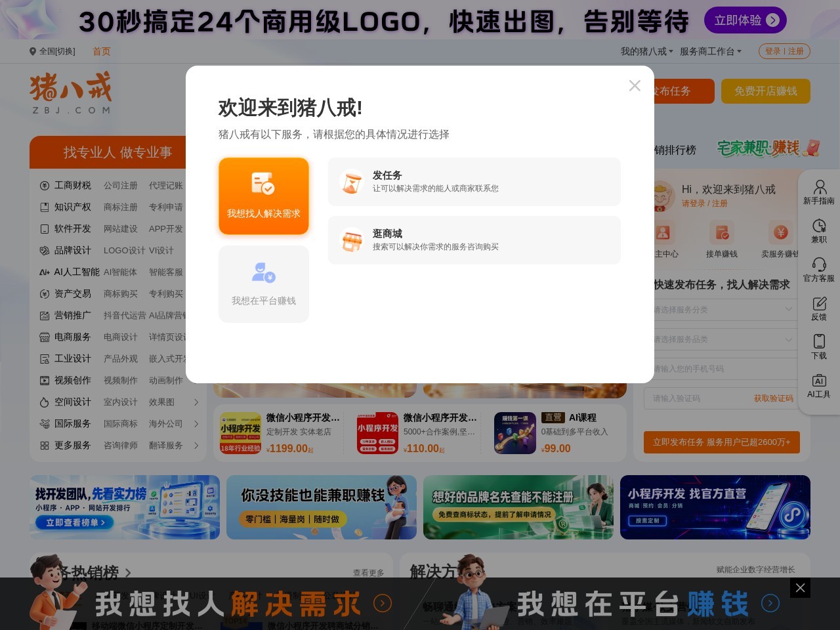840x630 pixels.
Task: Click bottom 我想找人解决需求 arrow icon
Action: 383,603
